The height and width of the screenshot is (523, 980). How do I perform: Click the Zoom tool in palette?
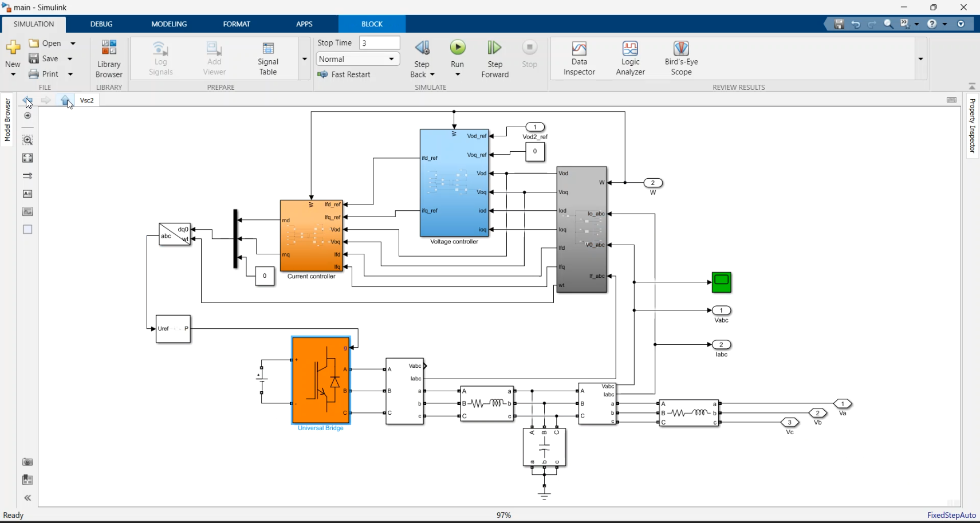pyautogui.click(x=27, y=140)
